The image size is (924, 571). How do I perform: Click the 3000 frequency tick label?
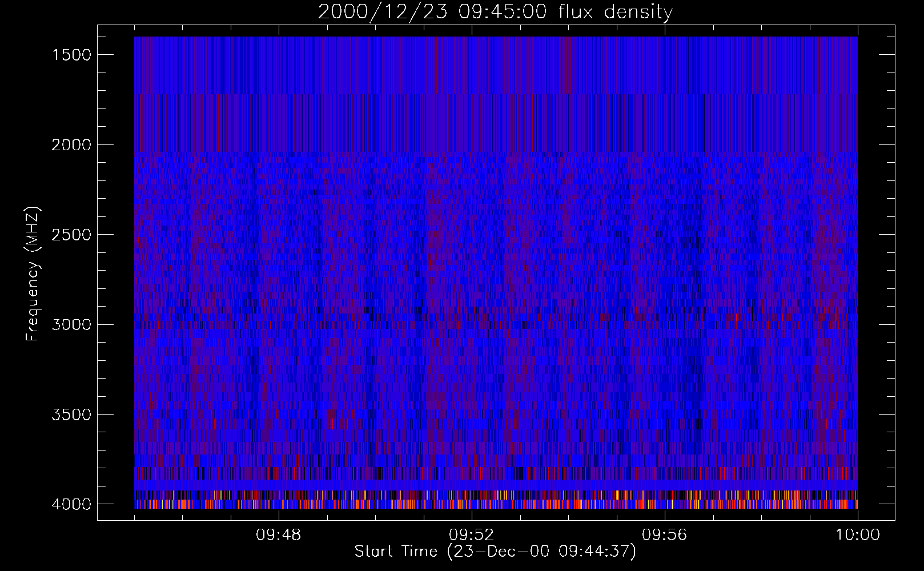71,325
